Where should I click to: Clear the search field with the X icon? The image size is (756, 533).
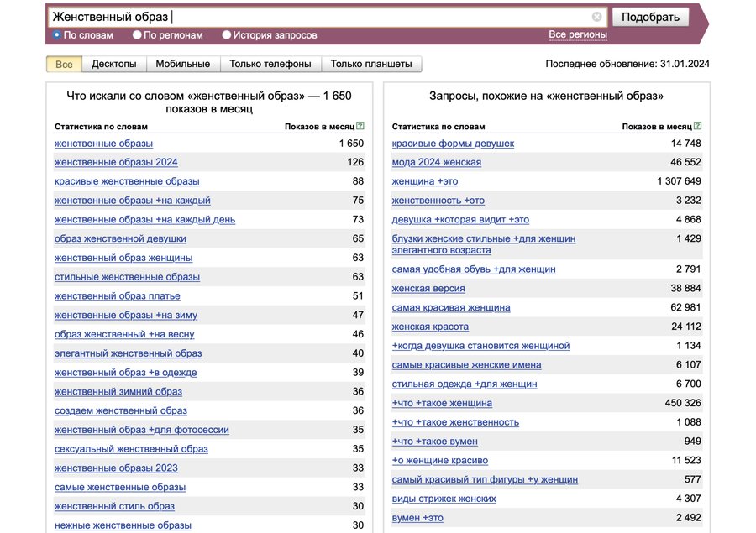coord(596,17)
